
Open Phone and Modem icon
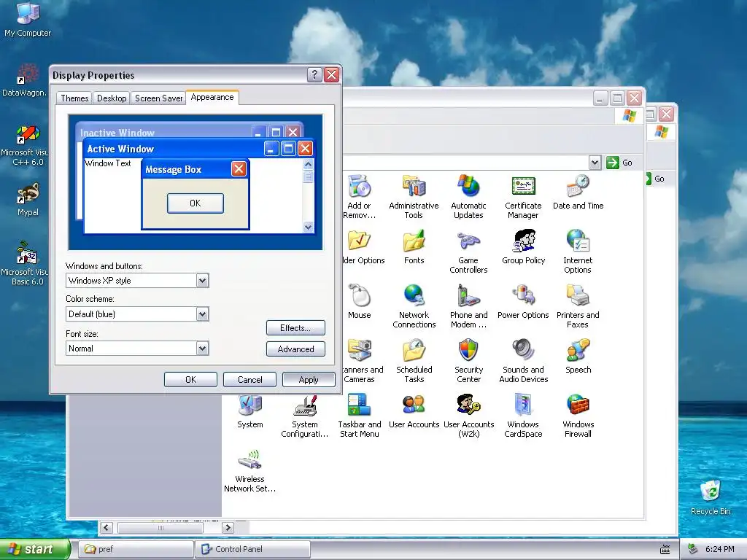[468, 295]
